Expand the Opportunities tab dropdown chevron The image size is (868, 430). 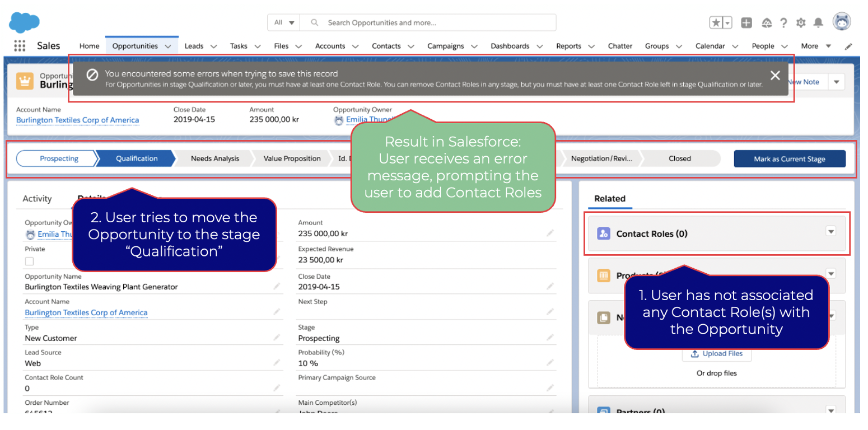(168, 46)
